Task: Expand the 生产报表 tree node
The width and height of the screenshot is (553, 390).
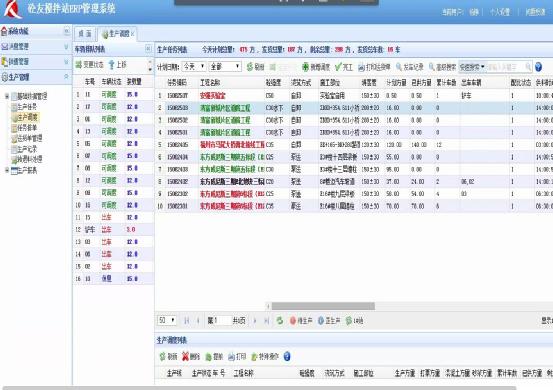Action: (7, 170)
